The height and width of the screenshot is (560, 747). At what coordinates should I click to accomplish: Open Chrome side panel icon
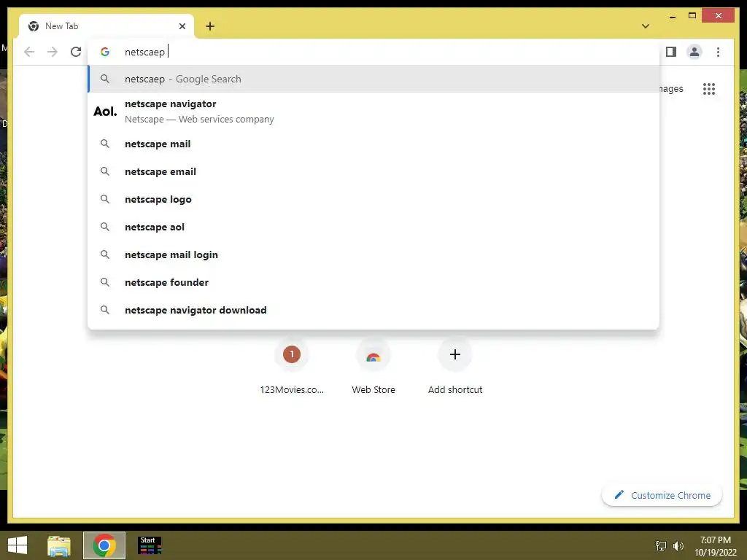point(671,52)
